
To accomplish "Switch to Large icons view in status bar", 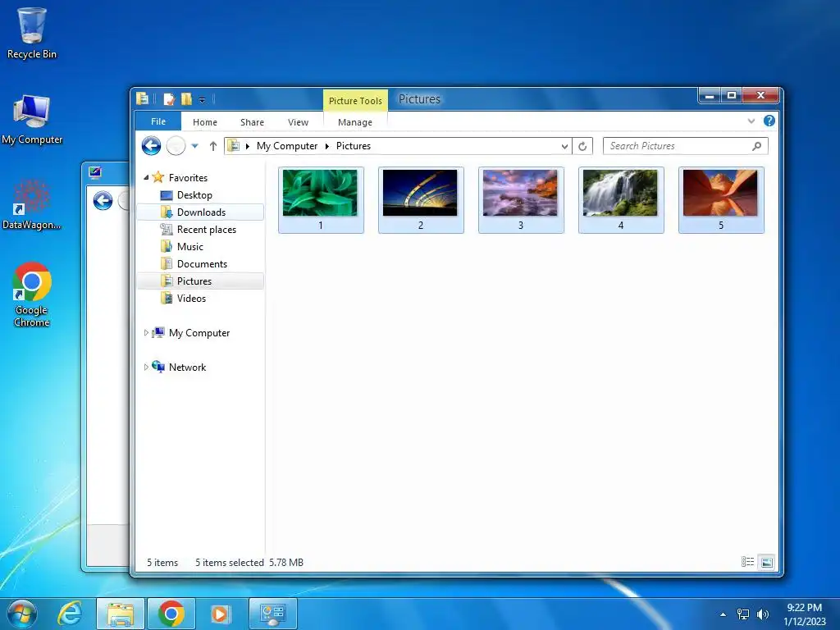I will pos(767,561).
